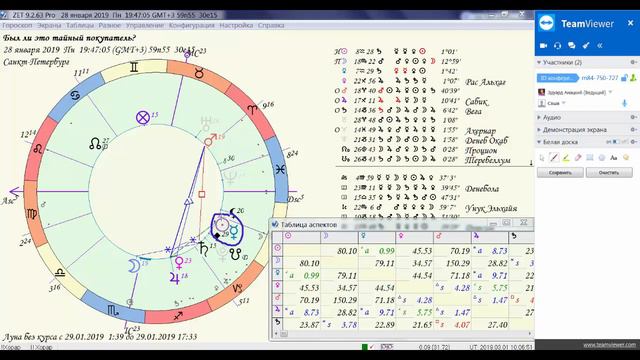Screen dimensions: 640x360
Task: Click the Mars column header in aspect table
Action: tap(439, 236)
